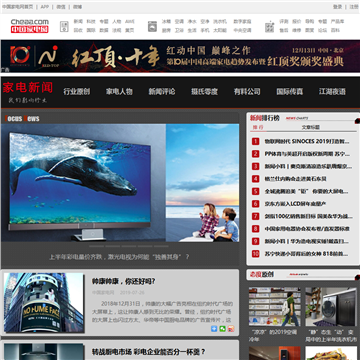Click the 洗衣机 category link

(220, 21)
